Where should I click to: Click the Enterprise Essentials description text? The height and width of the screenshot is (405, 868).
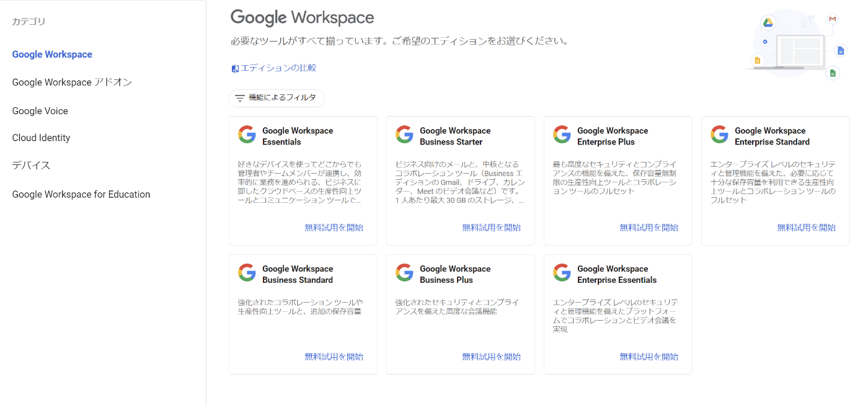tap(615, 316)
